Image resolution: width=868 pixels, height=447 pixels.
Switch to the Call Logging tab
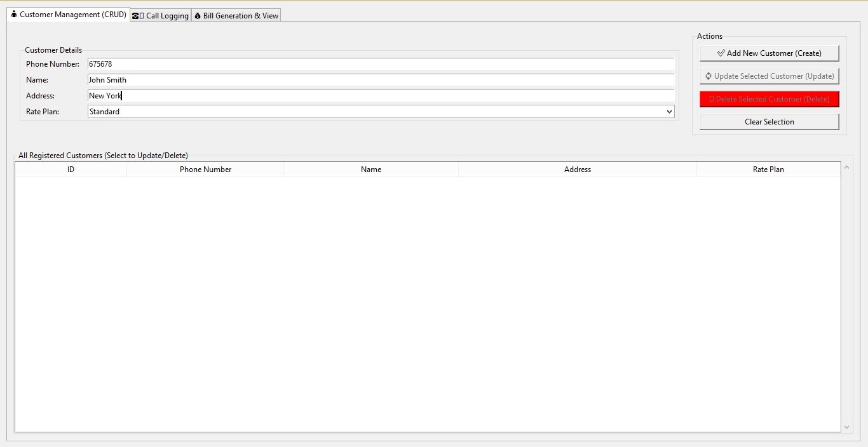point(161,16)
